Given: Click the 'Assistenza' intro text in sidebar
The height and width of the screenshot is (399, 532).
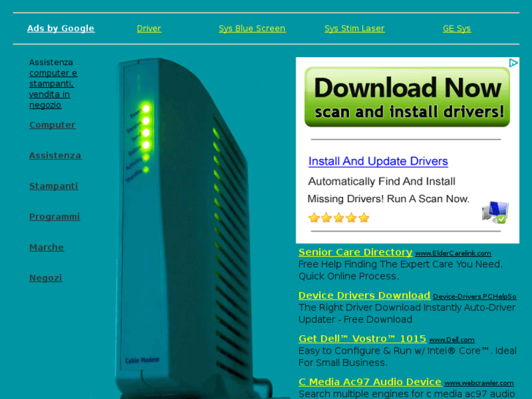Looking at the screenshot, I should [51, 62].
